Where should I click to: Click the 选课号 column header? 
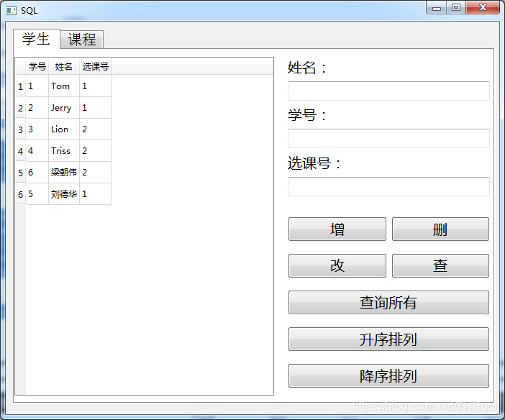tap(96, 67)
